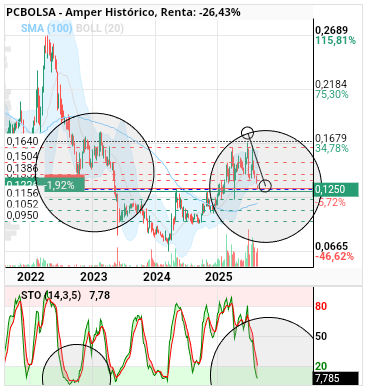Click the 34,78% percentage label
Viewport: 367px width, 390px height.
coord(332,148)
